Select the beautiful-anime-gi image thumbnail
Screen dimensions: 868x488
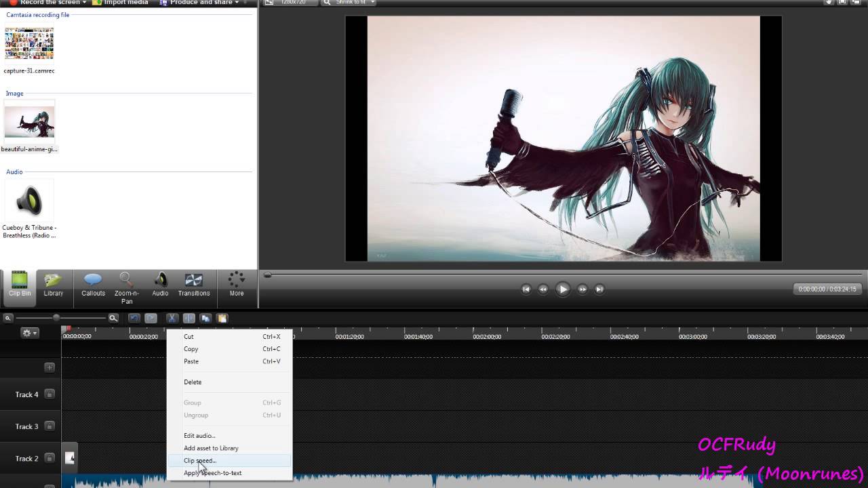(x=29, y=122)
